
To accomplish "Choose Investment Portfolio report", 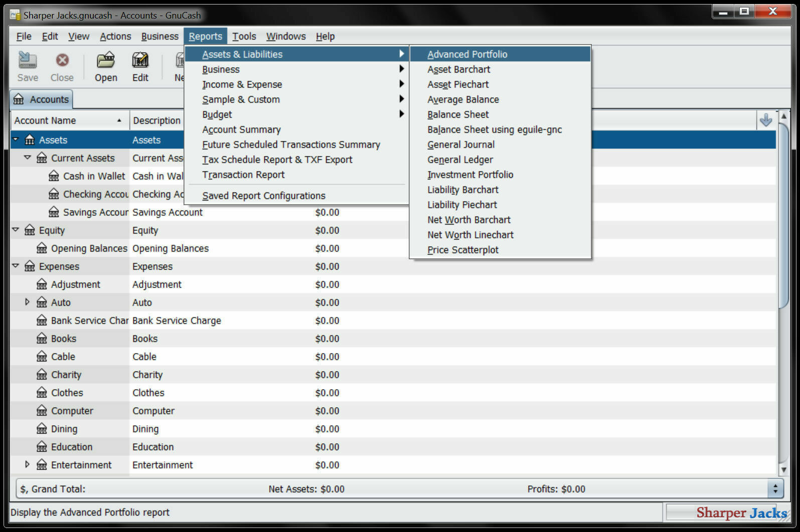I will pyautogui.click(x=500, y=174).
